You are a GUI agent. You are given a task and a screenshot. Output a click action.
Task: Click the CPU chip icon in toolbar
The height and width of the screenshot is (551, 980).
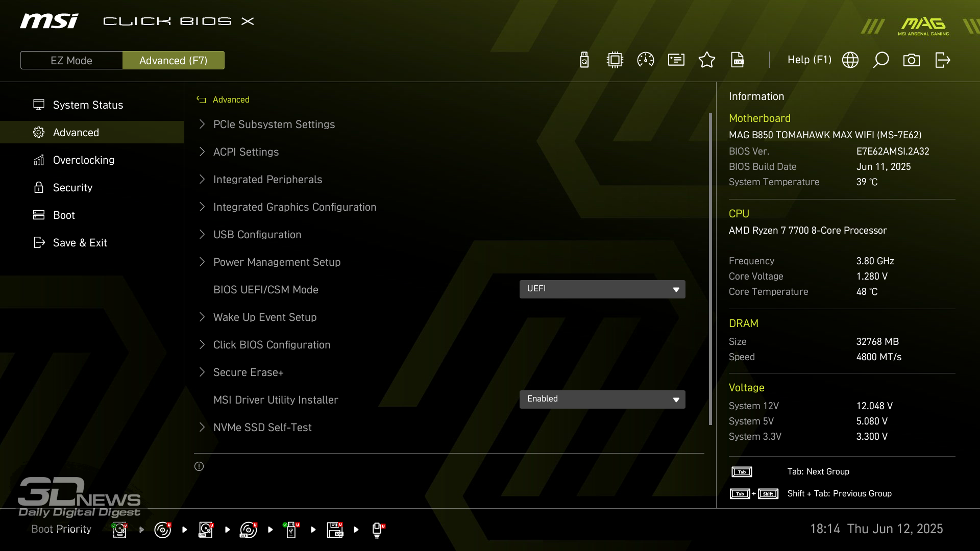click(x=615, y=60)
